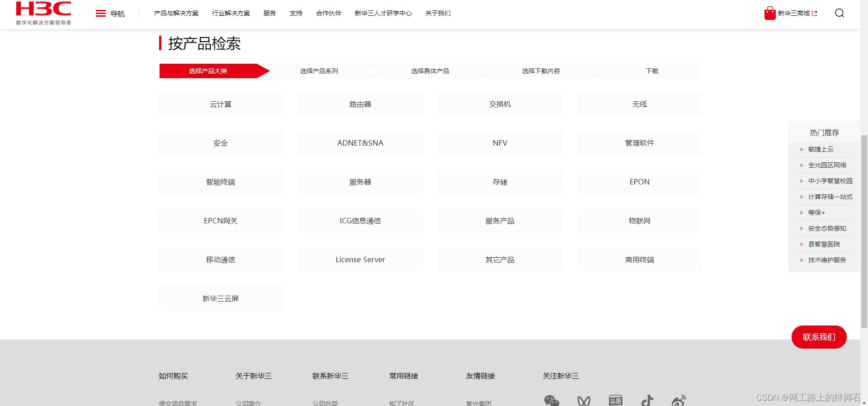Viewport: 868px width, 406px height.
Task: Click the red shopping bag icon
Action: 770,13
